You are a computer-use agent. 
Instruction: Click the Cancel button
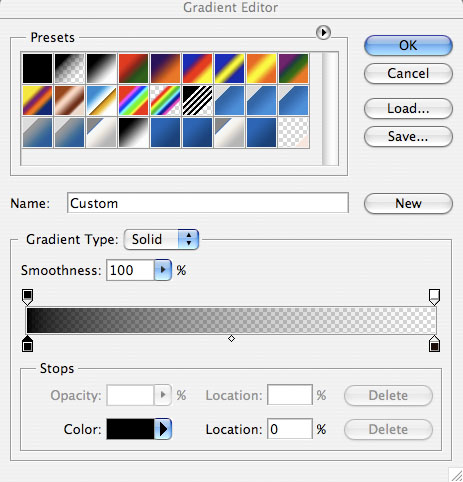408,73
